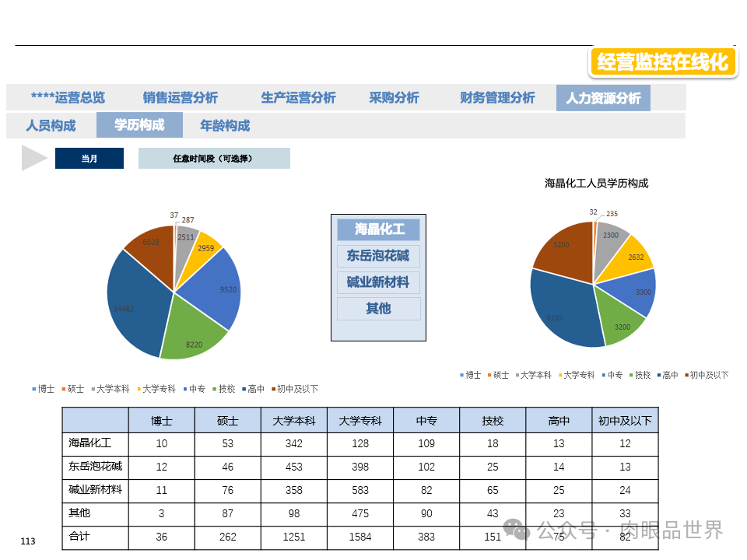This screenshot has width=747, height=560.
Task: Click table cell value 342
Action: click(294, 443)
